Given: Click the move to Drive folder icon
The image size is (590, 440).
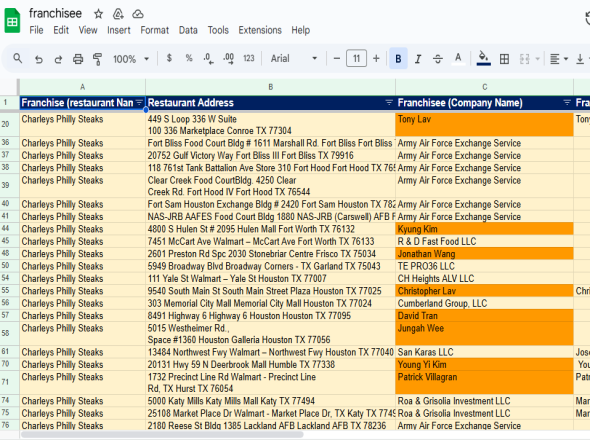Looking at the screenshot, I should click(118, 14).
